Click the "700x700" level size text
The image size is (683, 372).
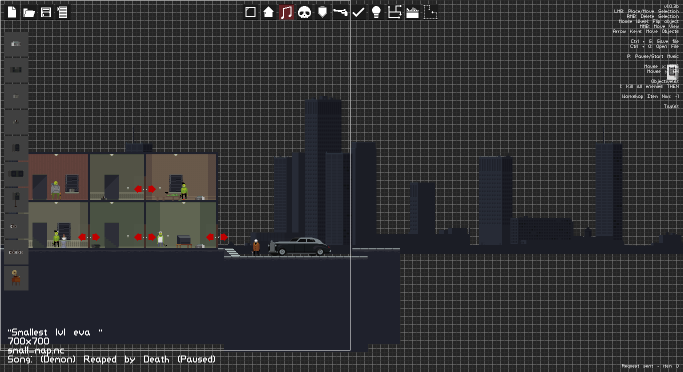(x=29, y=342)
